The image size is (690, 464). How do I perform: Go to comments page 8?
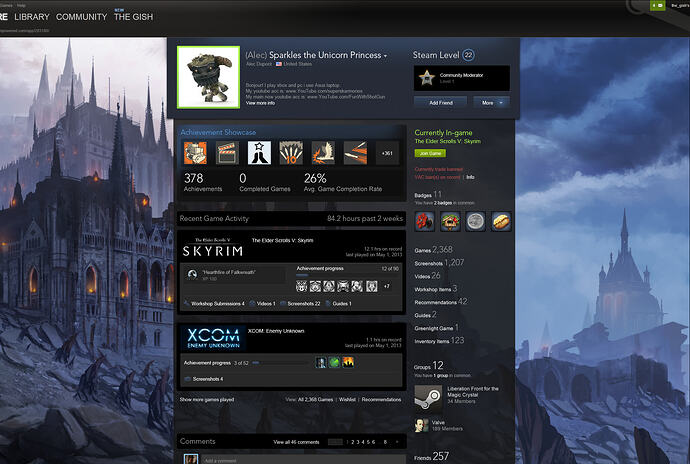point(385,442)
